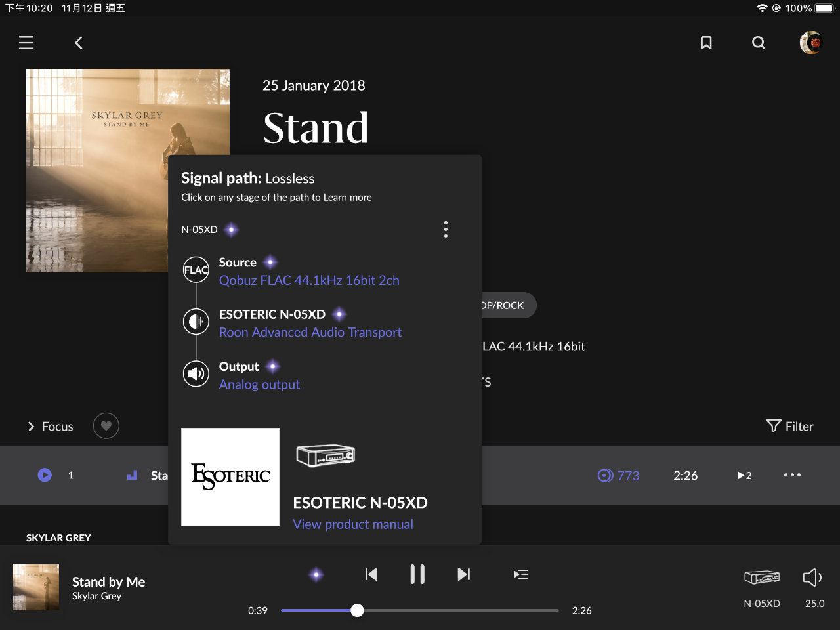Click the FLAC source stage icon
This screenshot has height=630, width=840.
196,270
